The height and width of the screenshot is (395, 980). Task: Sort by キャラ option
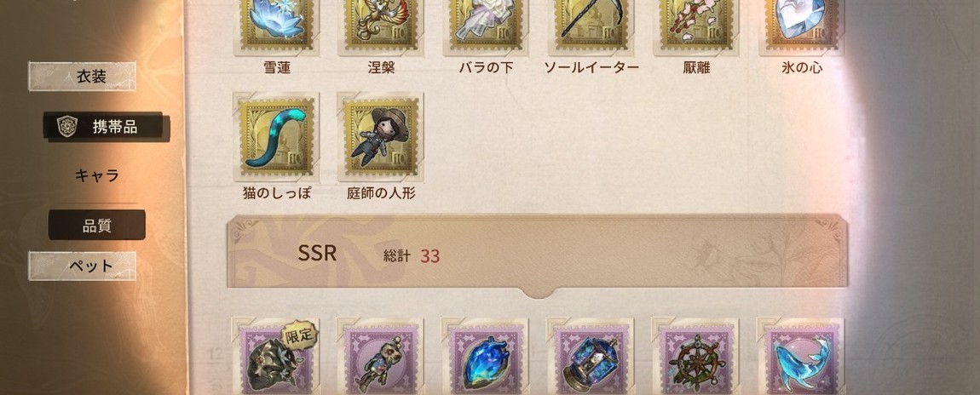tap(97, 176)
